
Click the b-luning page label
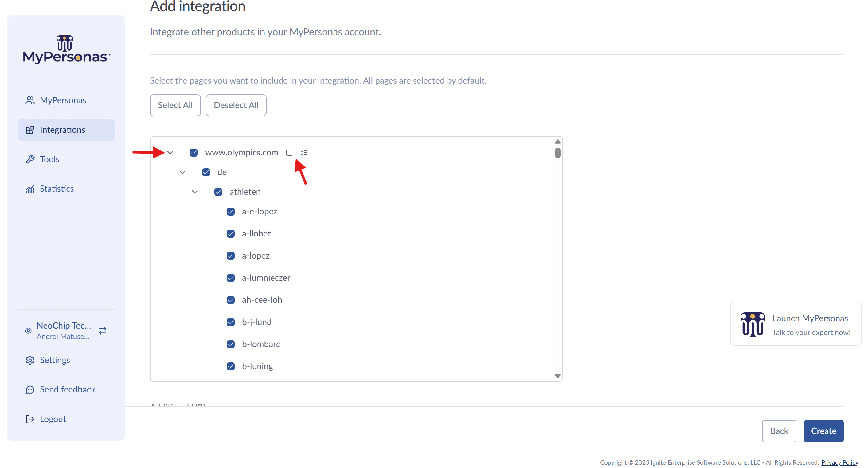(x=257, y=366)
